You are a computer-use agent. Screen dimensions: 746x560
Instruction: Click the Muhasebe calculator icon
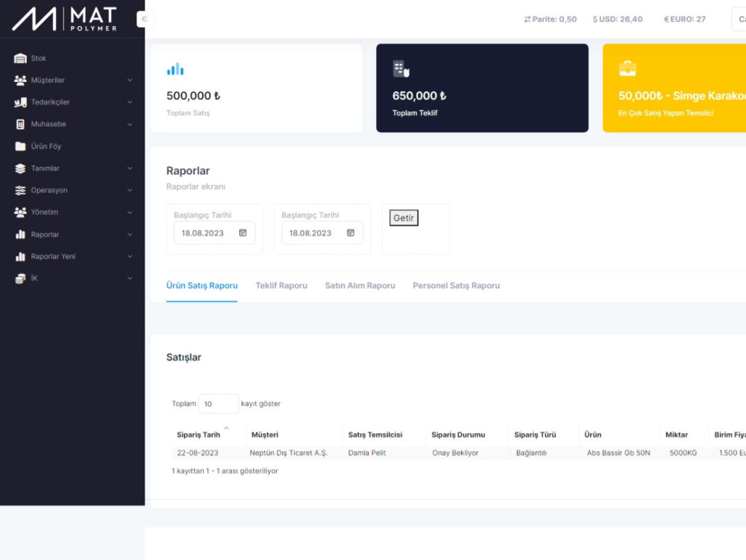point(20,124)
